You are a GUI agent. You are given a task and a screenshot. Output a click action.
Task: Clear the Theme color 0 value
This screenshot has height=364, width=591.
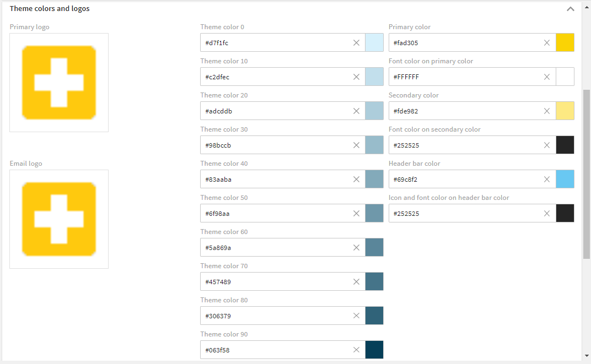pos(356,42)
